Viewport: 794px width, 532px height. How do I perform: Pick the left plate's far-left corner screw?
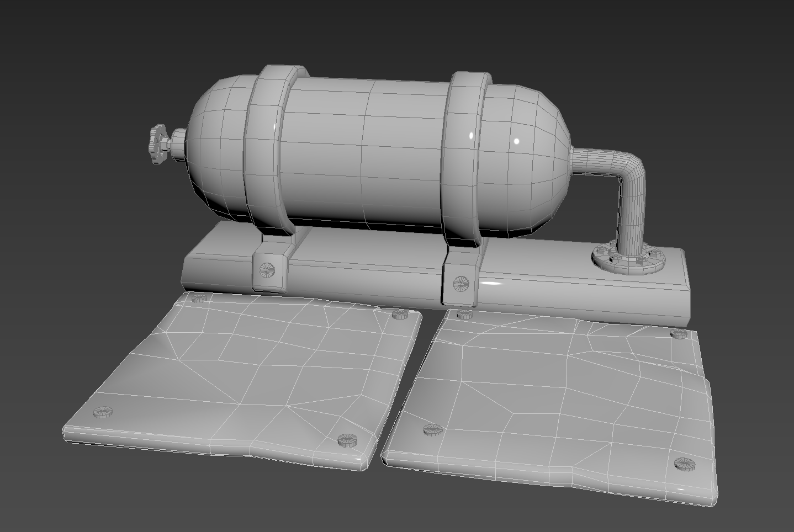pyautogui.click(x=199, y=299)
